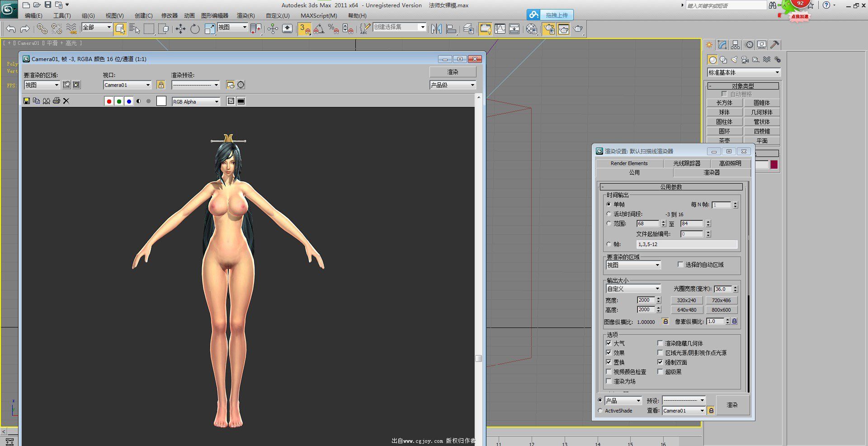Enable the red channel toggle
This screenshot has width=868, height=446.
[109, 101]
